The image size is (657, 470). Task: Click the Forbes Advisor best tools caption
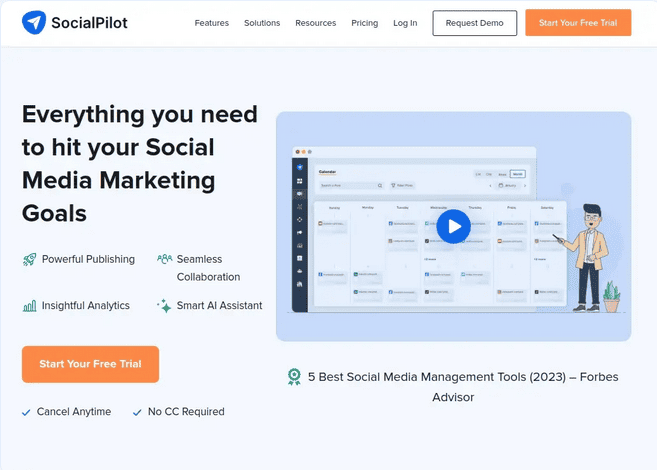pyautogui.click(x=463, y=387)
